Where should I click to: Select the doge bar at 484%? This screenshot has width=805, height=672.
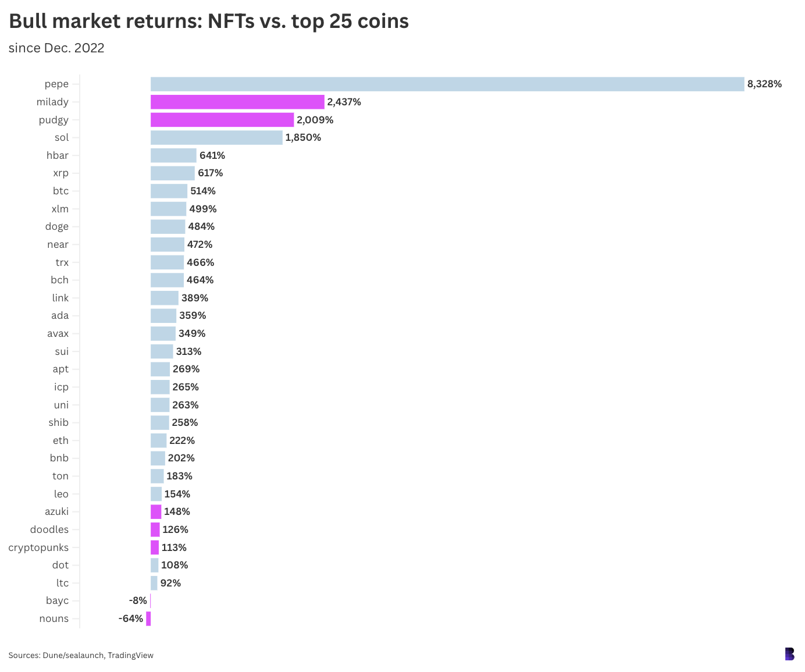168,227
